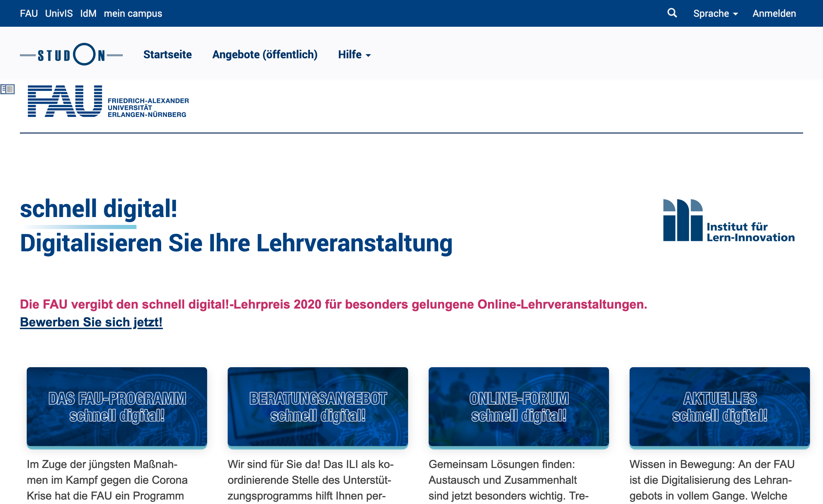
Task: Open the AKTUELLES schnell digital! tile
Action: pos(719,407)
